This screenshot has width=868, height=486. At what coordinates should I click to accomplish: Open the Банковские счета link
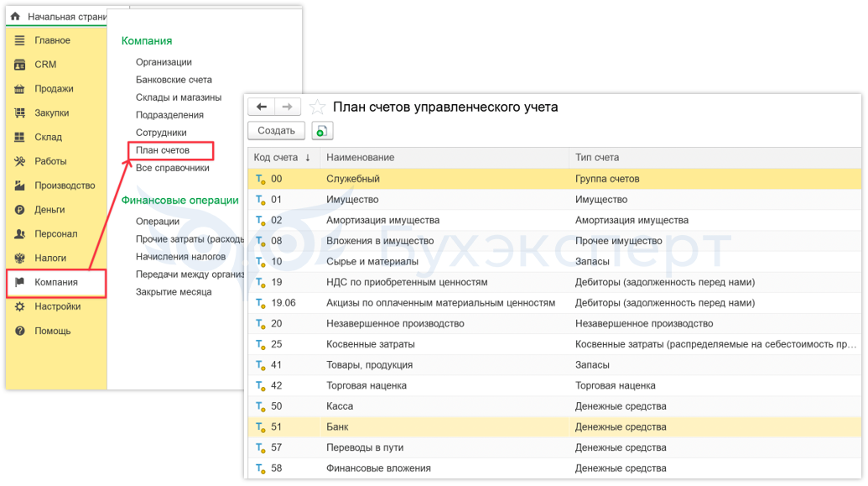tap(174, 80)
